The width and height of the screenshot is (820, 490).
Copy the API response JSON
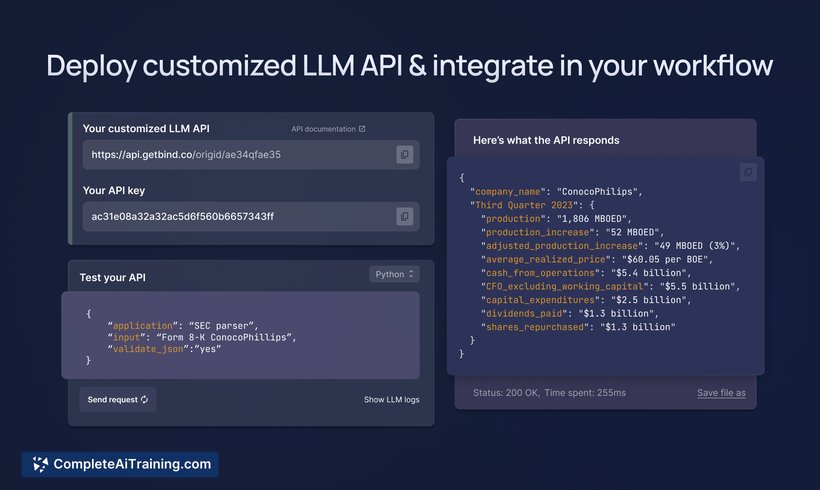click(x=748, y=172)
